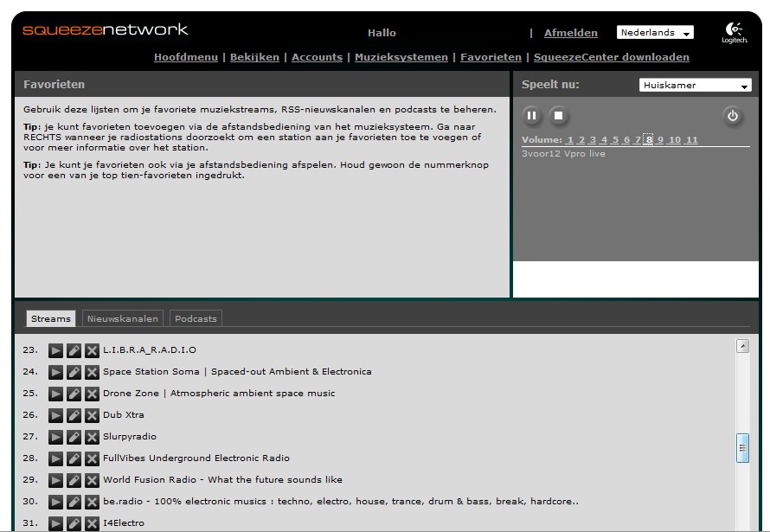Switch to the Podcasts tab
Image resolution: width=770 pixels, height=532 pixels.
pyautogui.click(x=196, y=318)
